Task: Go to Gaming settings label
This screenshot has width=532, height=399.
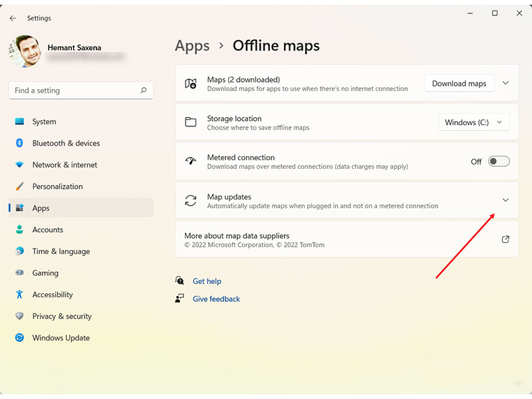Action: [x=45, y=273]
